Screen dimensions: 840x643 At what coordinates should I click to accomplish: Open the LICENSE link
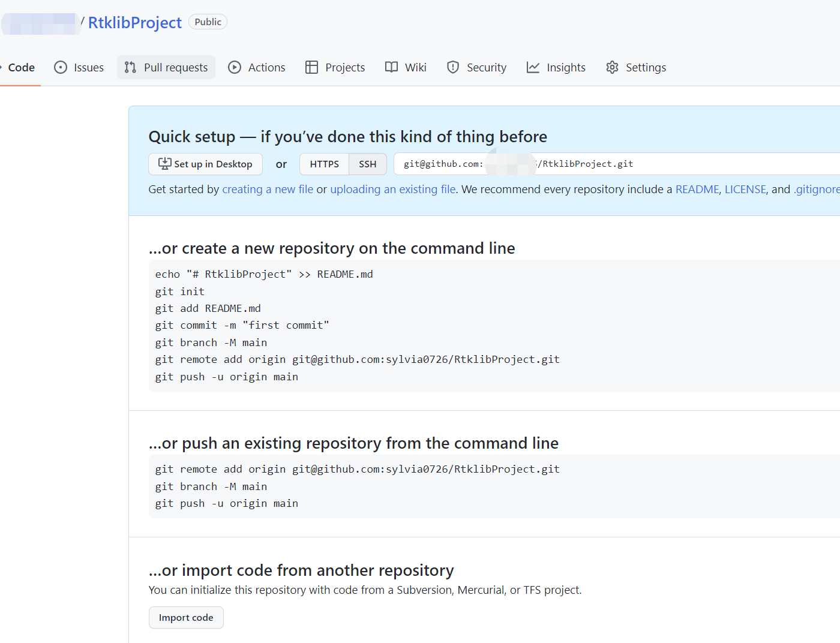(x=745, y=189)
